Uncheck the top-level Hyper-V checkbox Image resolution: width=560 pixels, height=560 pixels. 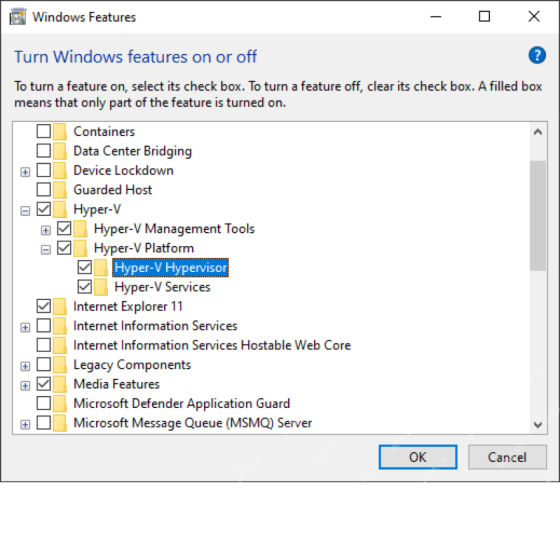pos(44,209)
